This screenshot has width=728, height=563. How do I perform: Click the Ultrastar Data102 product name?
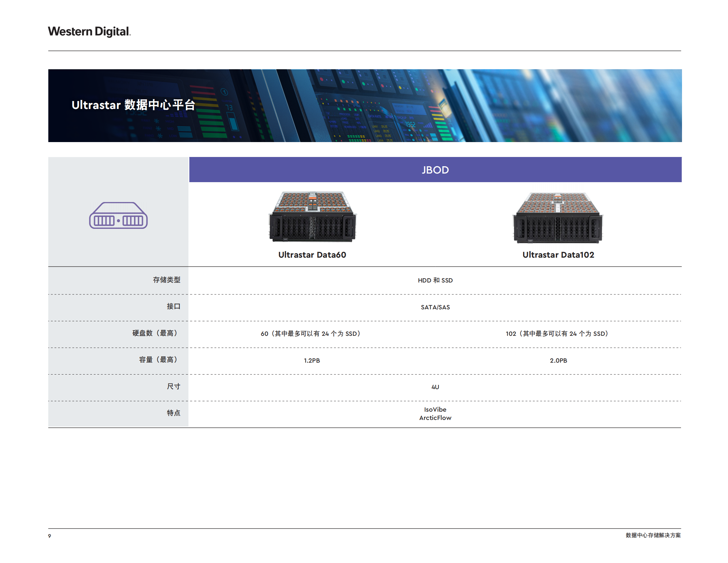[x=558, y=255]
